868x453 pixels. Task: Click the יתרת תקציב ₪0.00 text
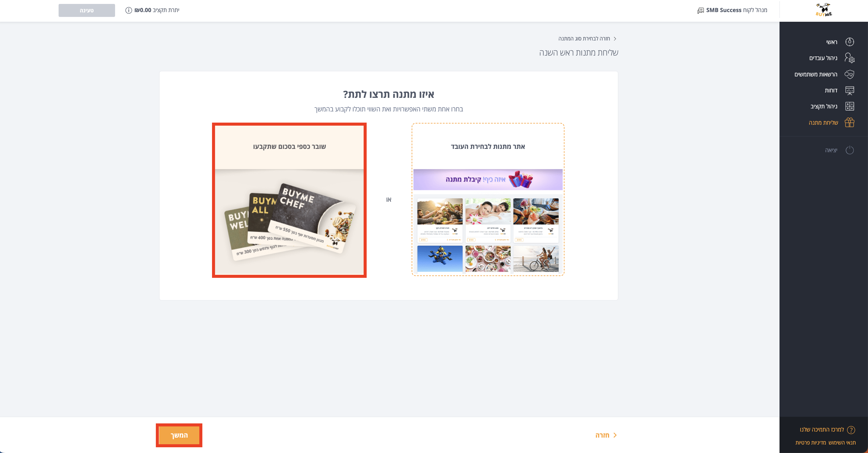157,10
